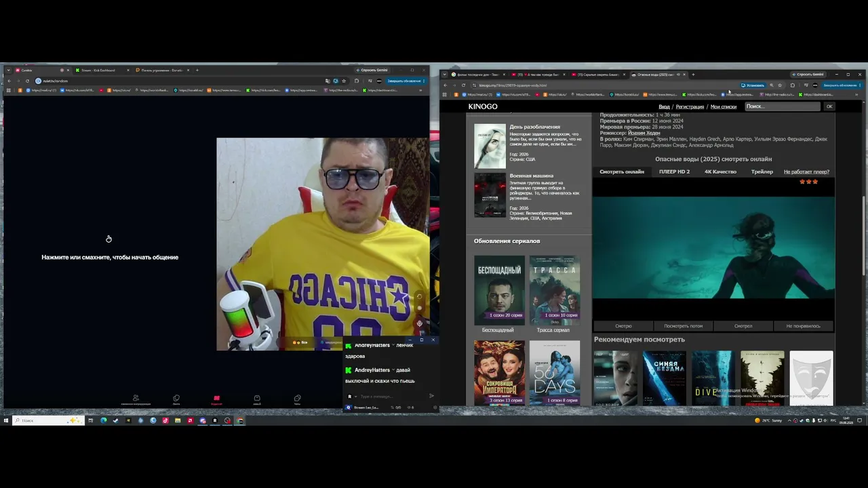Image resolution: width=868 pixels, height=488 pixels.
Task: Bookmark nuiet.tv page with the star icon
Action: coord(344,81)
